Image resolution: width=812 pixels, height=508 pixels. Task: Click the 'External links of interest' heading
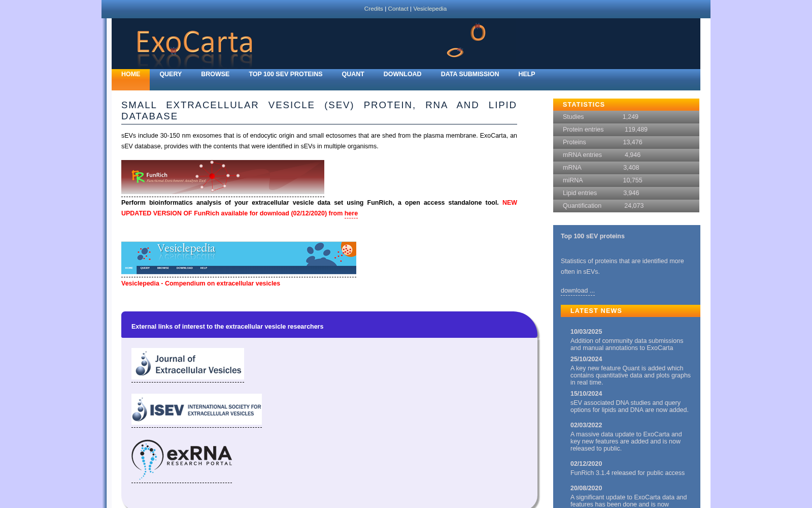click(227, 327)
